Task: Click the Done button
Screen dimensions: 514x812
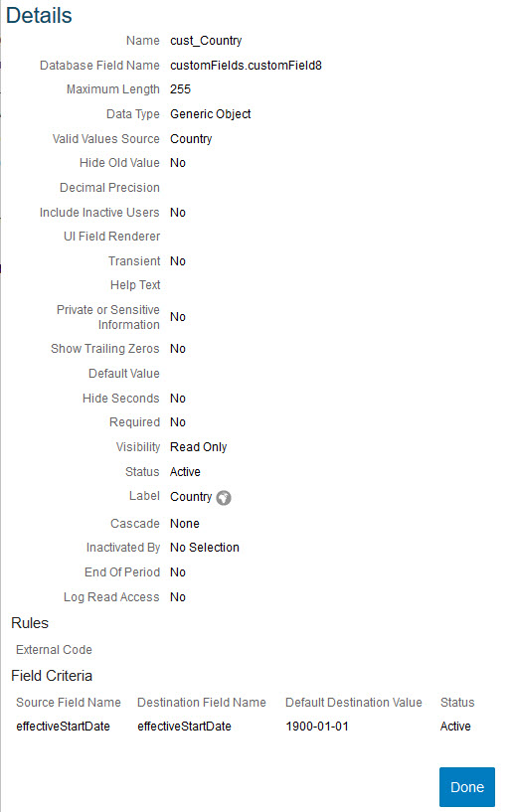Action: click(x=467, y=787)
